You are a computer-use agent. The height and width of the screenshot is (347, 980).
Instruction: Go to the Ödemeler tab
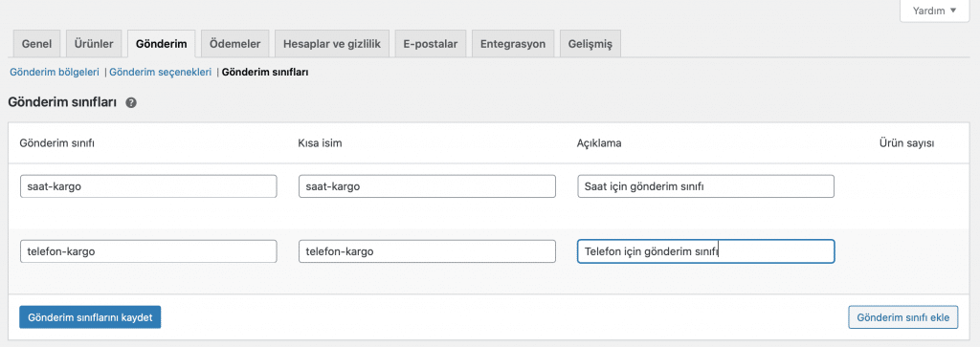(235, 44)
